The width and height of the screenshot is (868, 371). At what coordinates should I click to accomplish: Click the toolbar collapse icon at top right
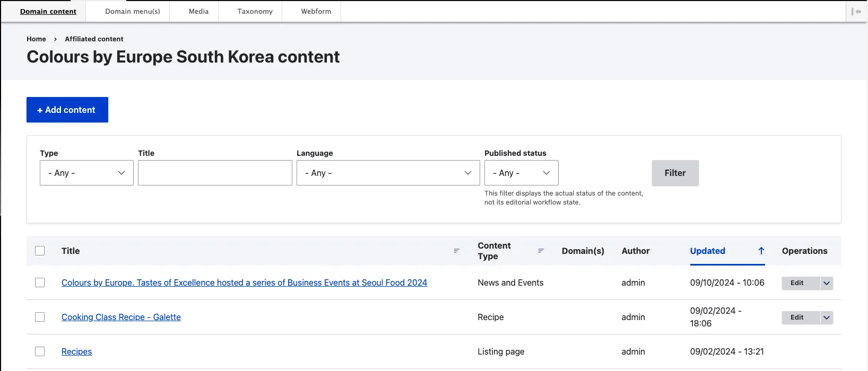click(x=856, y=12)
